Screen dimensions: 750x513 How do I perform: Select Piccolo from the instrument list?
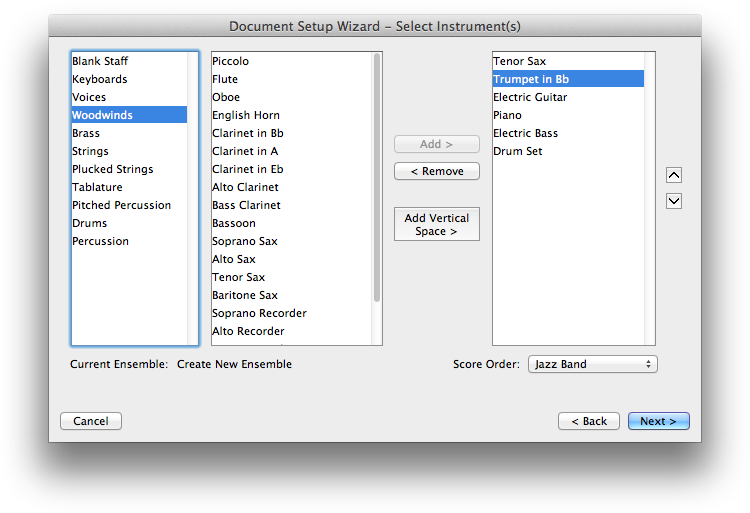[230, 61]
